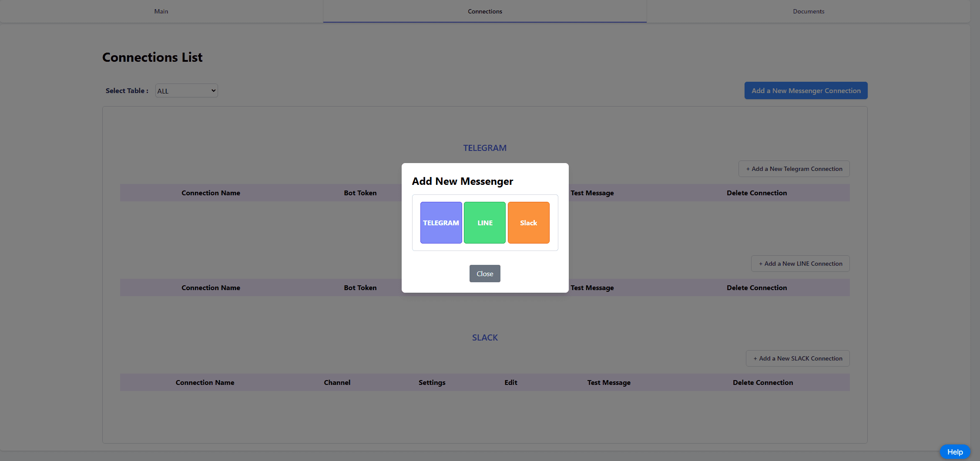980x461 pixels.
Task: Click Delete Connection header in Slack table
Action: click(x=762, y=382)
